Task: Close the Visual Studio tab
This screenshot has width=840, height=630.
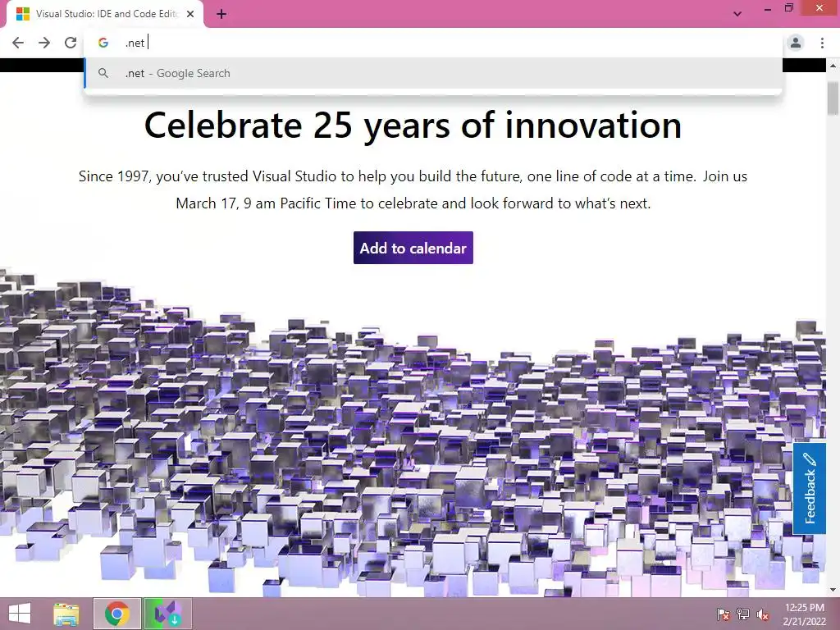Action: pyautogui.click(x=190, y=15)
